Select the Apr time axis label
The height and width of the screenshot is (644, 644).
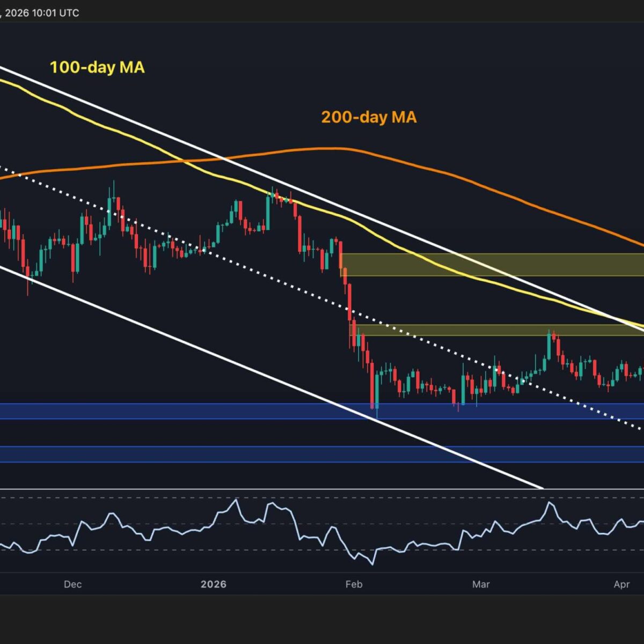point(621,584)
